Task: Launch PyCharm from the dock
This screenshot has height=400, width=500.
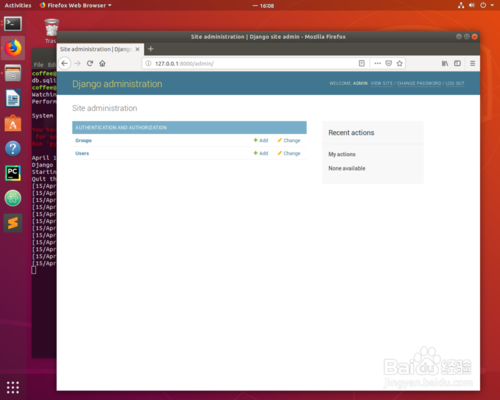Action: click(x=13, y=173)
